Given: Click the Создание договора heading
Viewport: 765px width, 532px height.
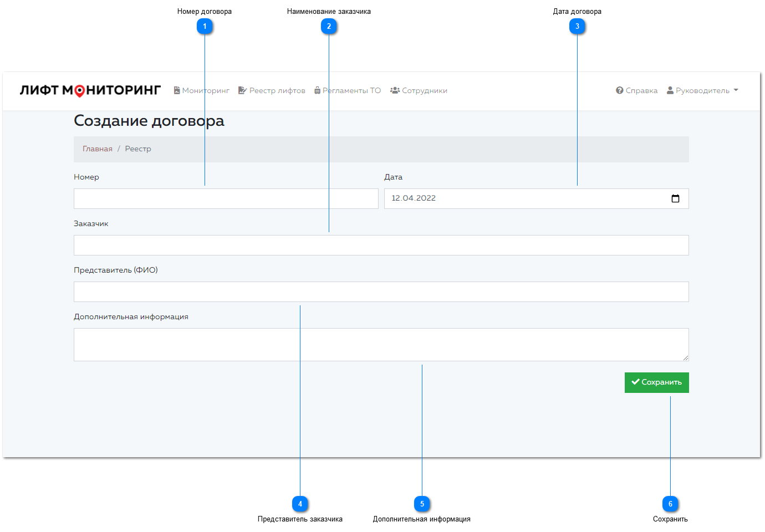Looking at the screenshot, I should pyautogui.click(x=149, y=121).
